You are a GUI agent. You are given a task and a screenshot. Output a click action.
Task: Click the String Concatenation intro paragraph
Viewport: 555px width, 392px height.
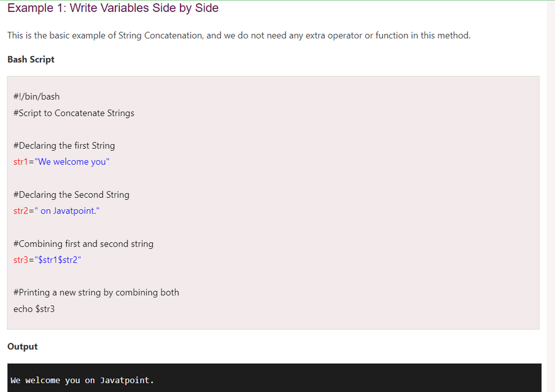(239, 35)
